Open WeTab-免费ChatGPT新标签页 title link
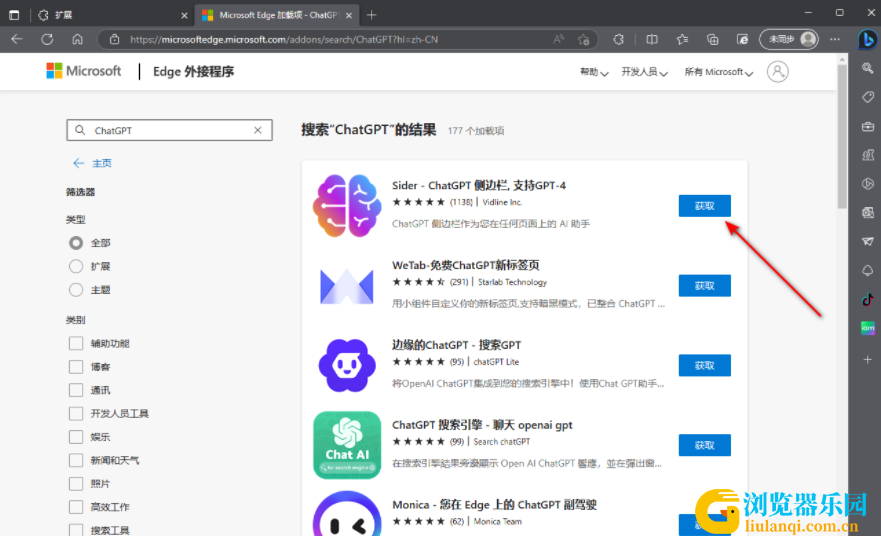This screenshot has height=536, width=881. click(x=466, y=265)
